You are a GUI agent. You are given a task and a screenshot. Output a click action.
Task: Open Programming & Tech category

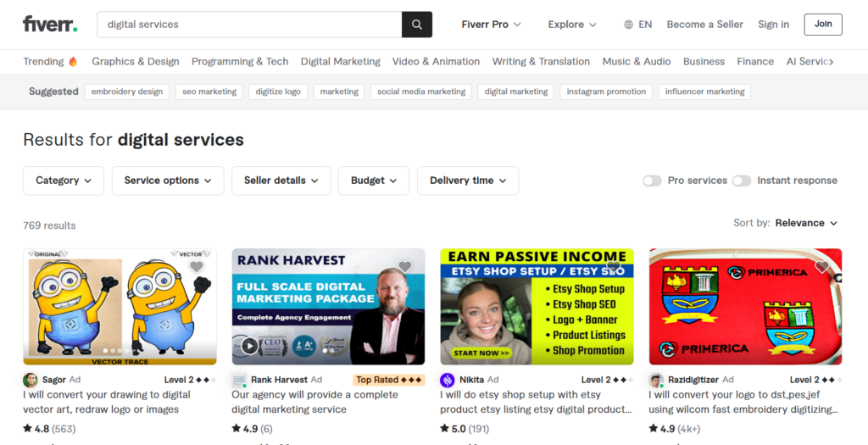(x=240, y=61)
